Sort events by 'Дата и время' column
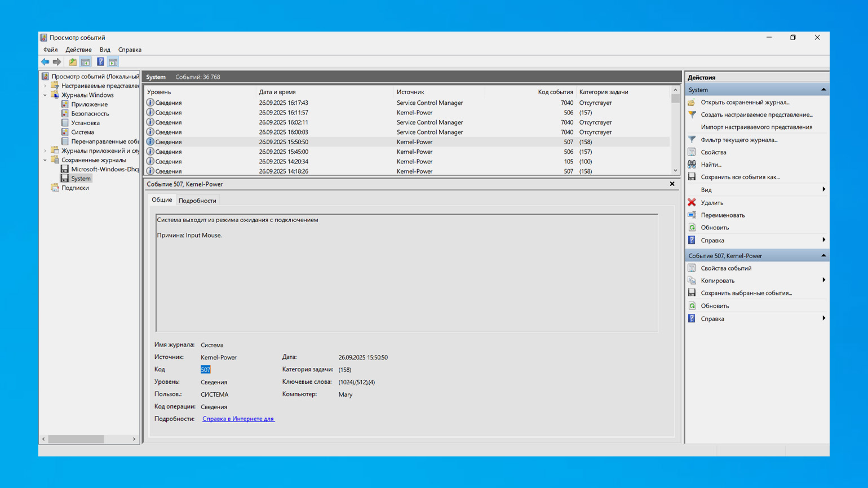Viewport: 868px width, 488px height. pos(277,92)
